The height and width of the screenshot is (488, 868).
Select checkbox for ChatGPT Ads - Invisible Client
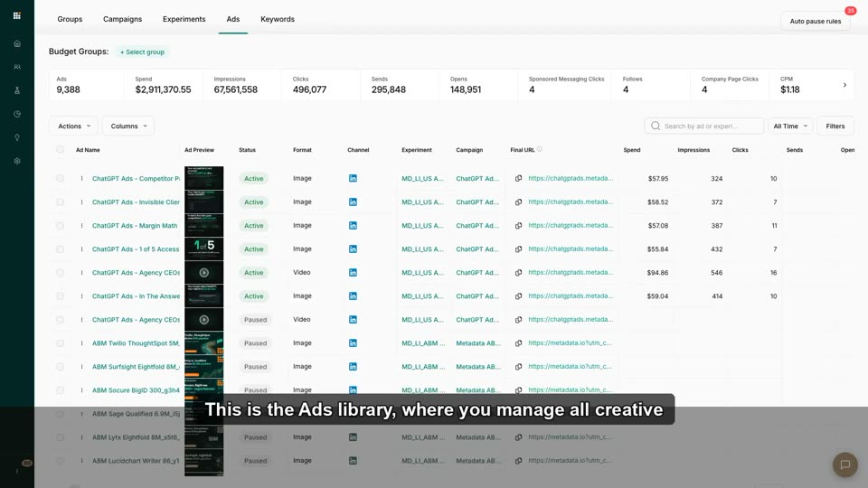click(x=61, y=202)
